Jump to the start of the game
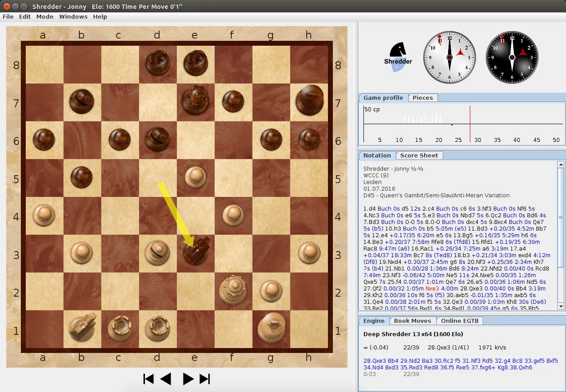Image resolution: width=566 pixels, height=392 pixels. pos(148,379)
